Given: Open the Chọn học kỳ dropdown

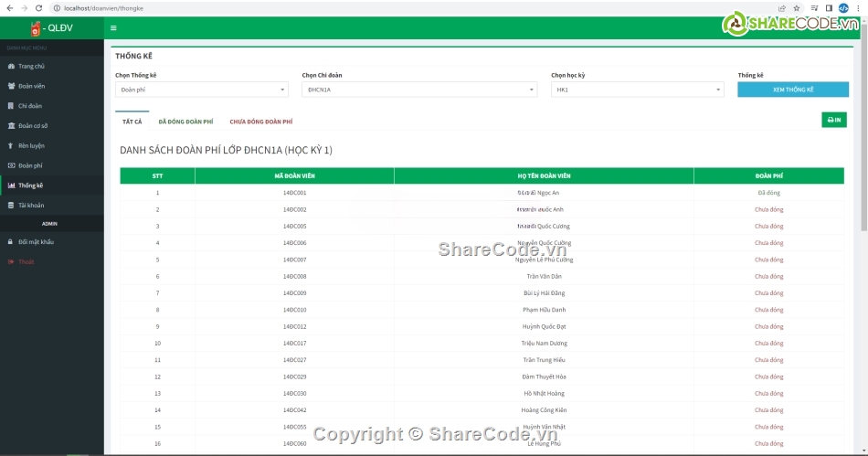Looking at the screenshot, I should [x=637, y=90].
